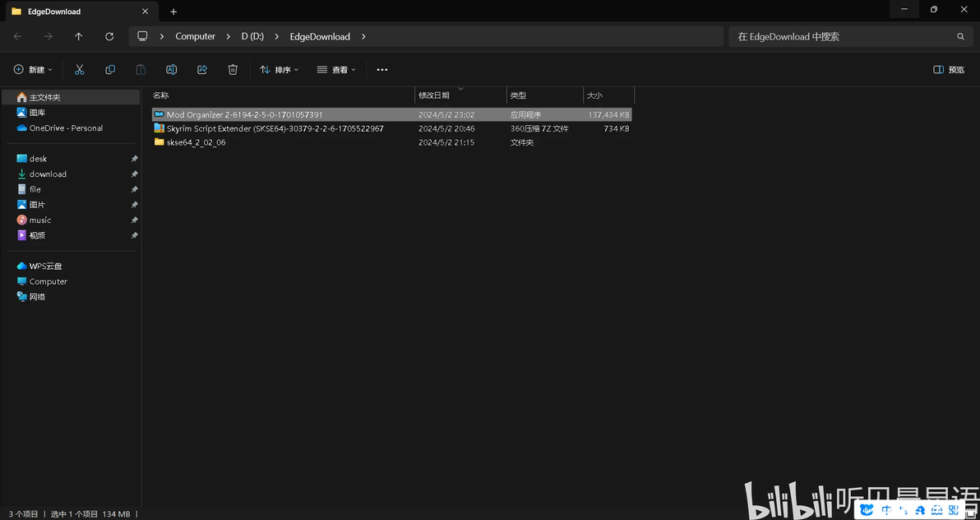The image size is (980, 520).
Task: Expand chevron after Computer in address bar
Action: coord(228,36)
